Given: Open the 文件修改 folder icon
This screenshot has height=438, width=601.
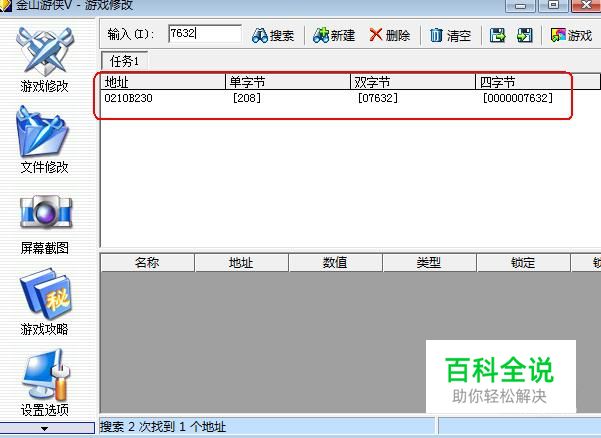Looking at the screenshot, I should pyautogui.click(x=42, y=131).
